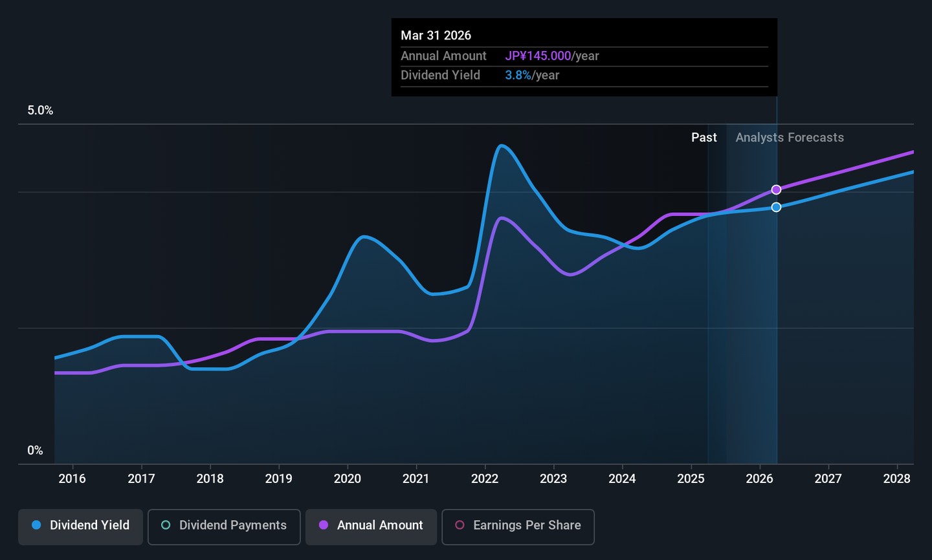The image size is (932, 560).
Task: Select the 2026 x-axis year label
Action: (x=759, y=479)
